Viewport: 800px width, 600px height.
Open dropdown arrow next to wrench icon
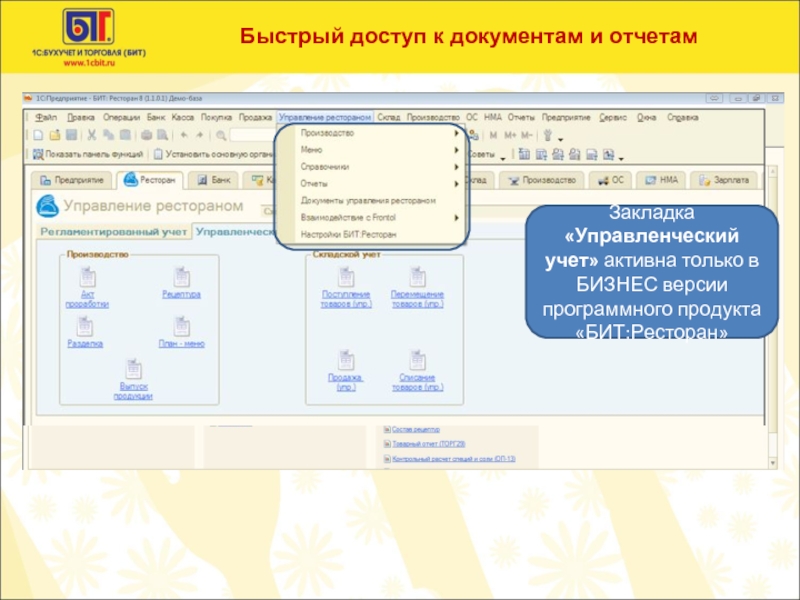click(560, 139)
